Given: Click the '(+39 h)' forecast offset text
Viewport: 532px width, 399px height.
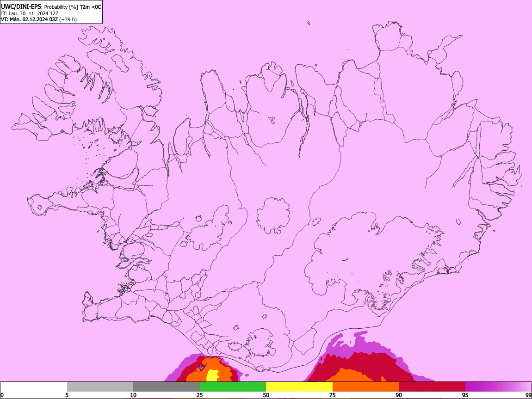Looking at the screenshot, I should coord(68,19).
